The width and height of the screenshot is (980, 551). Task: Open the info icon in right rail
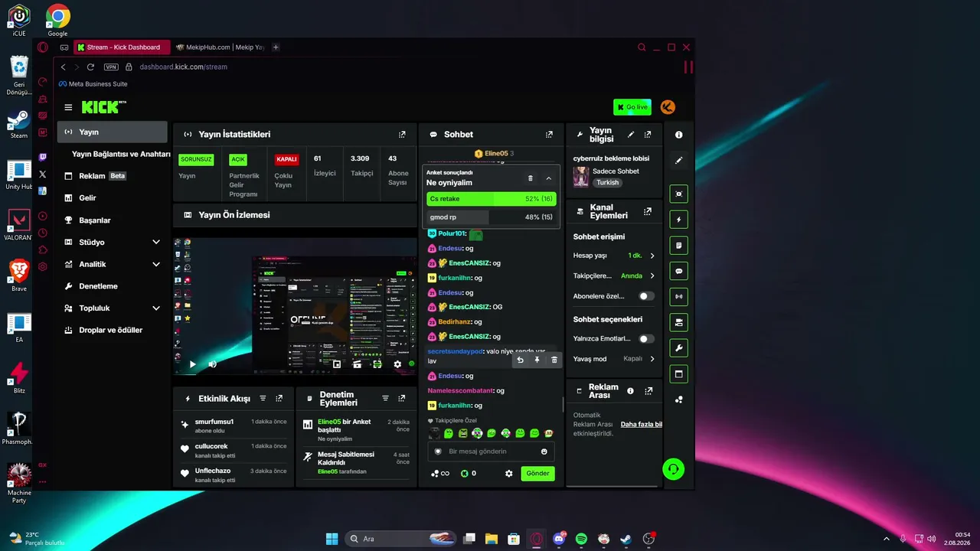[678, 135]
